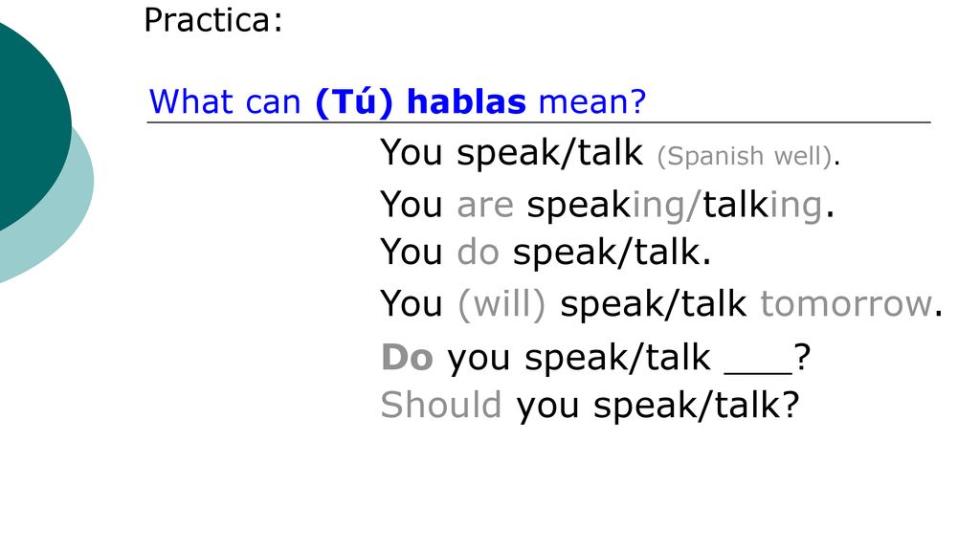Click the gray '(Spanish well)' text

tap(745, 156)
